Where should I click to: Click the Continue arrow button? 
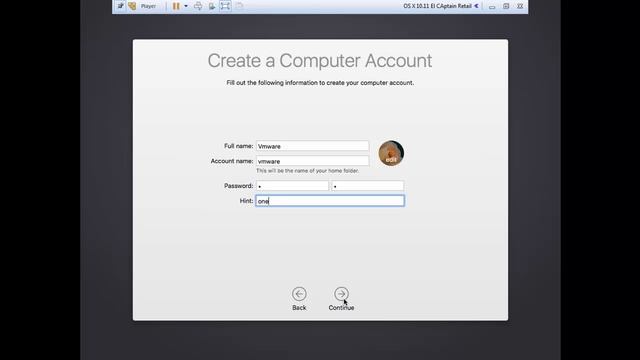point(341,294)
